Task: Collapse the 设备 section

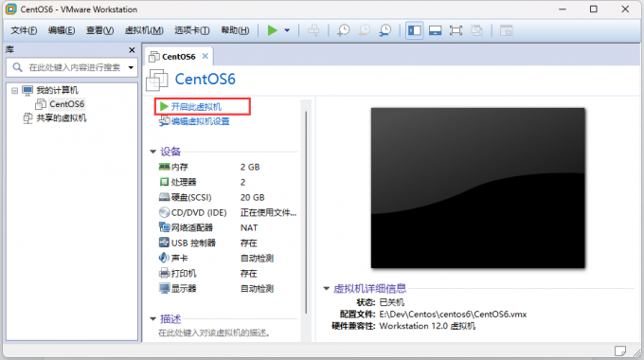Action: click(x=152, y=152)
